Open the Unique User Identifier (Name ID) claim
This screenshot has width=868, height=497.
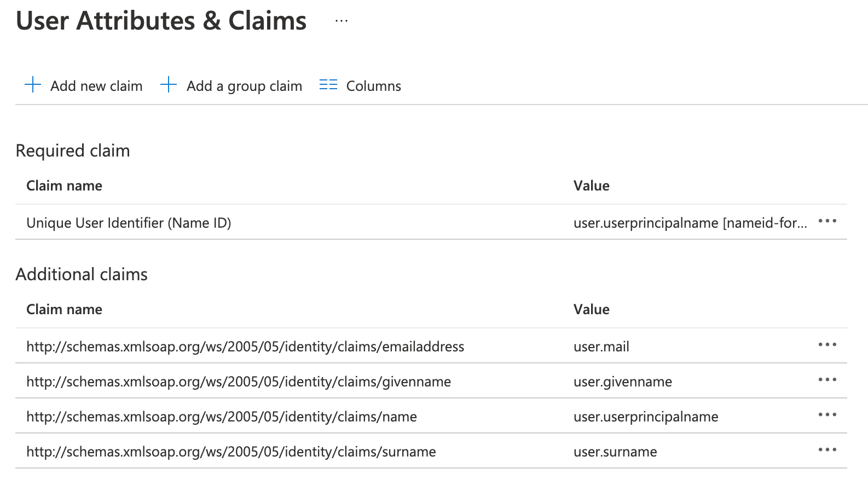point(129,223)
